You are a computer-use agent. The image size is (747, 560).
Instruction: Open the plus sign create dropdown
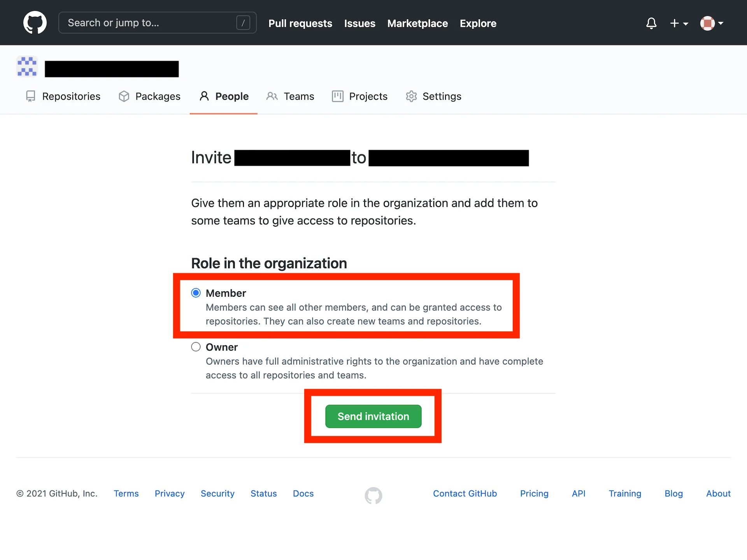(675, 23)
